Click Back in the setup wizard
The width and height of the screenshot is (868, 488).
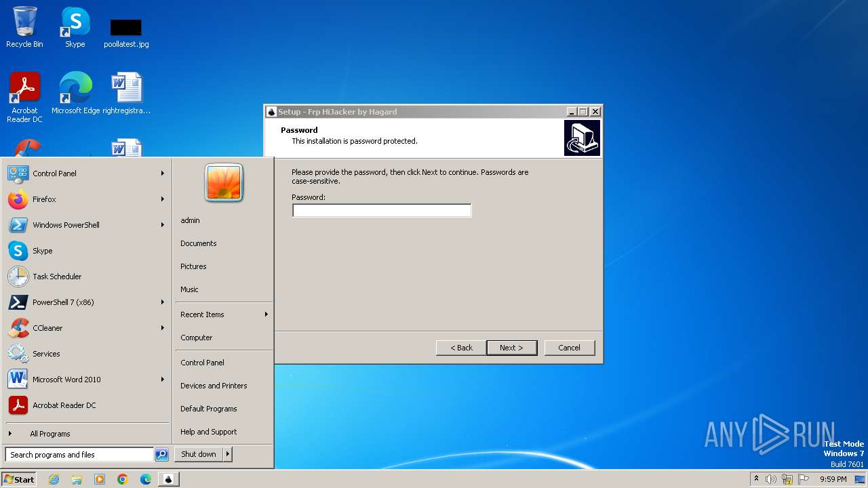461,348
